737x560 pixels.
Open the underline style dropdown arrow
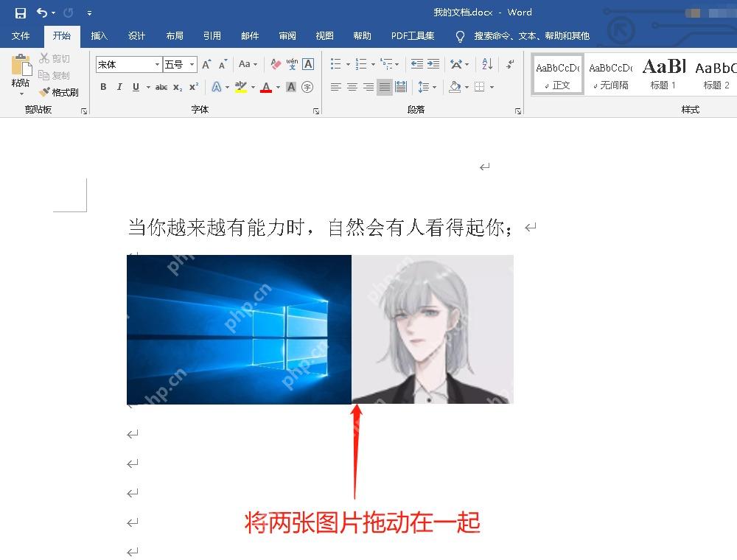pos(148,88)
